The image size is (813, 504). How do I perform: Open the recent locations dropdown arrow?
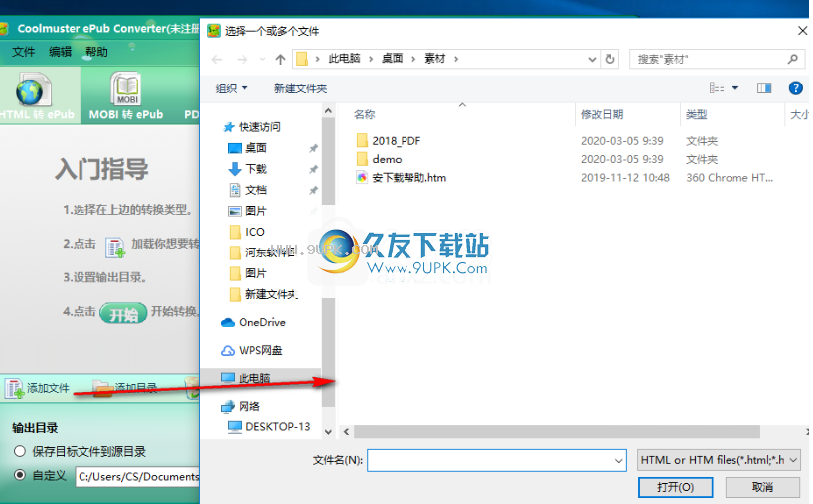point(262,59)
